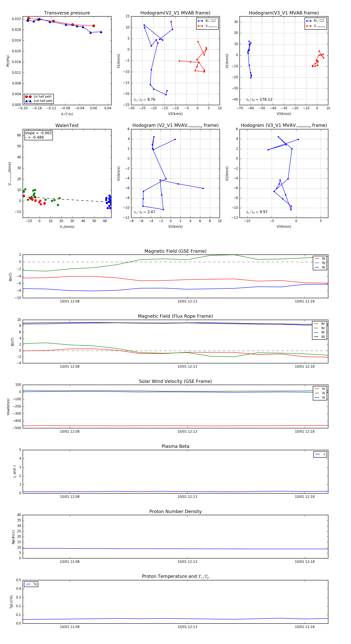Viewport: 351px width, 644px height.
Task: Click the '10/01 12:13' tick label under Plasma Beta
Action: tap(187, 497)
